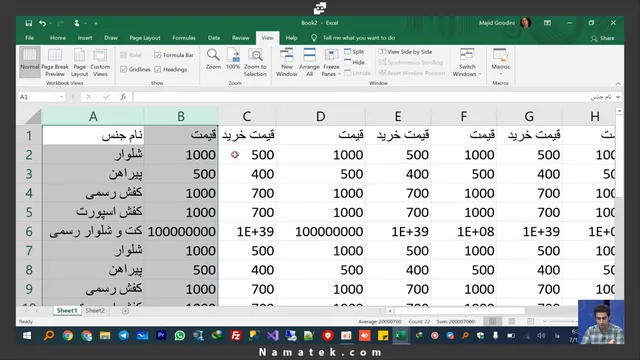Click Arrange All windows
This screenshot has width=640, height=360.
309,62
